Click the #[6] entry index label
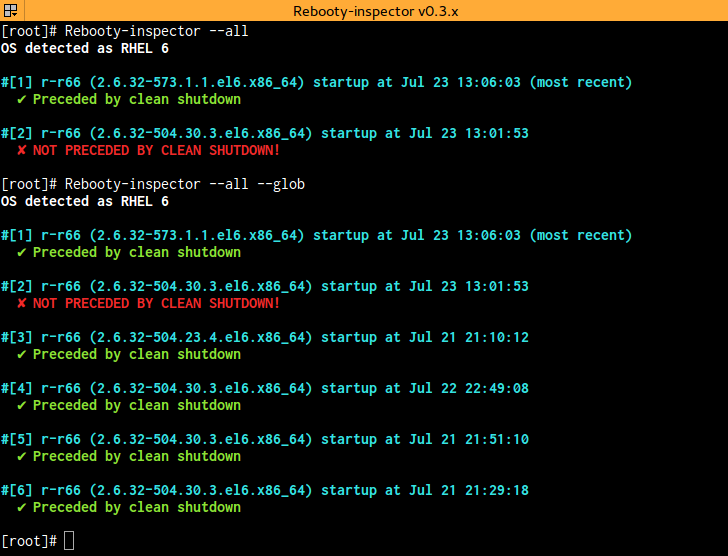 [x=17, y=491]
